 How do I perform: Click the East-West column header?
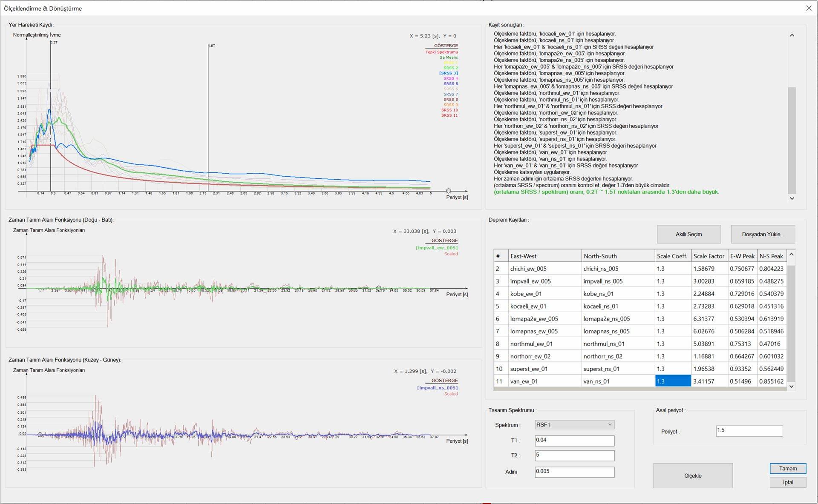pyautogui.click(x=544, y=256)
